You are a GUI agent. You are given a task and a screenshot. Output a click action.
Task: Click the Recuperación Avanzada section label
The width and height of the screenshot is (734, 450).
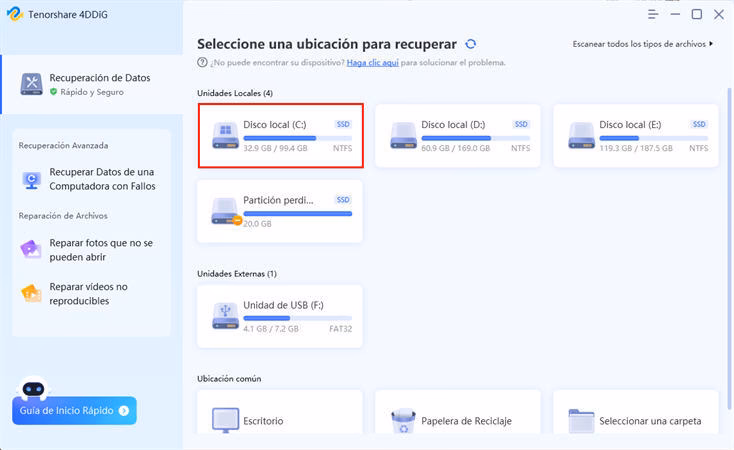[x=63, y=146]
